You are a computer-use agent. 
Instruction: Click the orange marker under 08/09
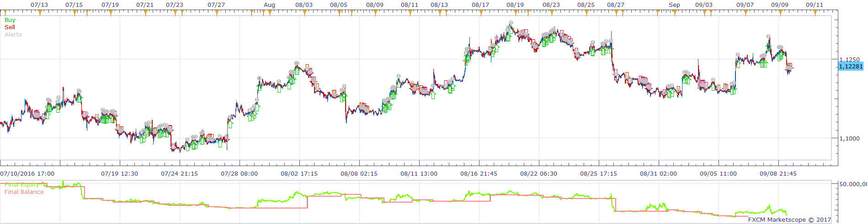(375, 13)
